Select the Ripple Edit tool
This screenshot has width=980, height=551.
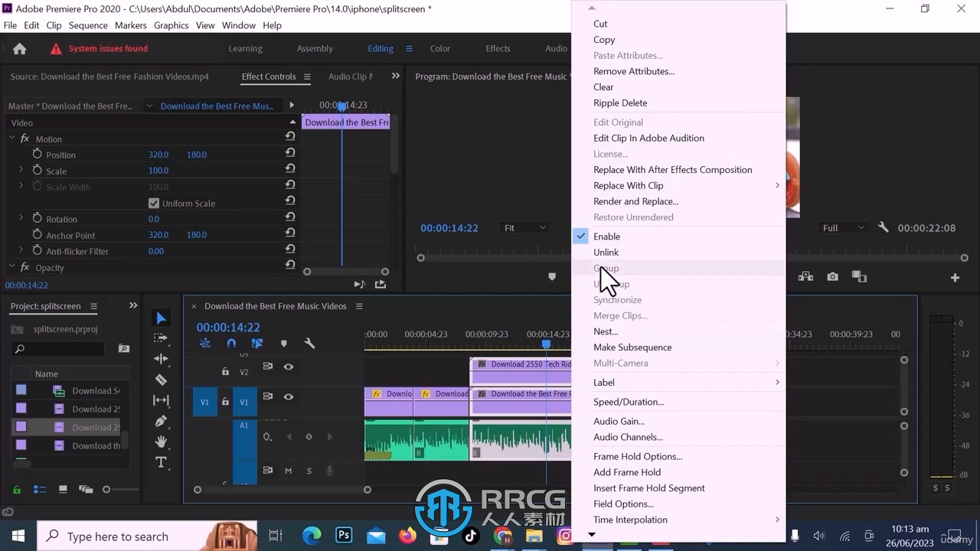coord(161,359)
